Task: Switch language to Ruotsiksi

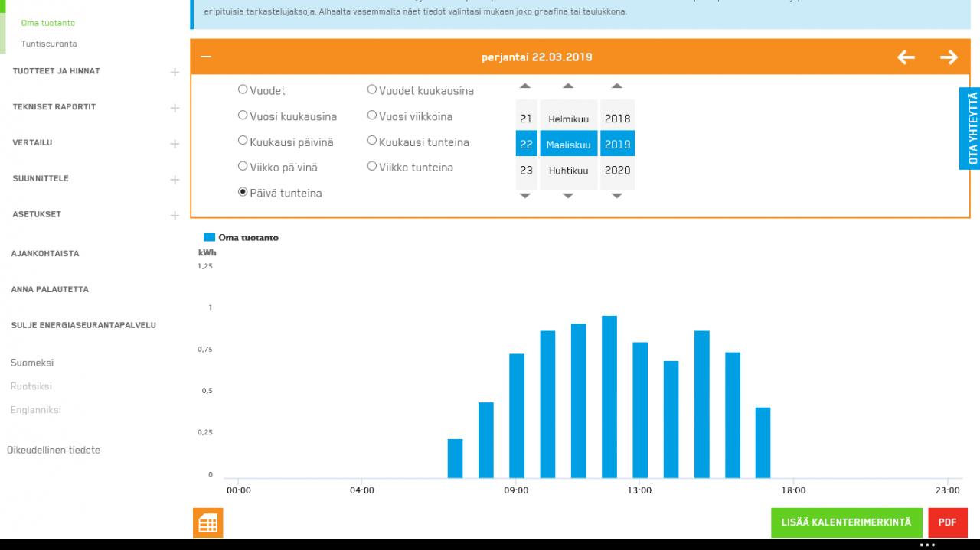Action: click(31, 386)
